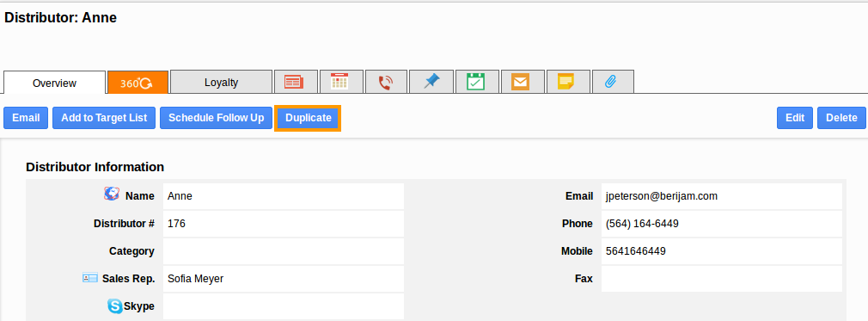The image size is (868, 321).
Task: Switch to the Overview tab
Action: [x=54, y=83]
